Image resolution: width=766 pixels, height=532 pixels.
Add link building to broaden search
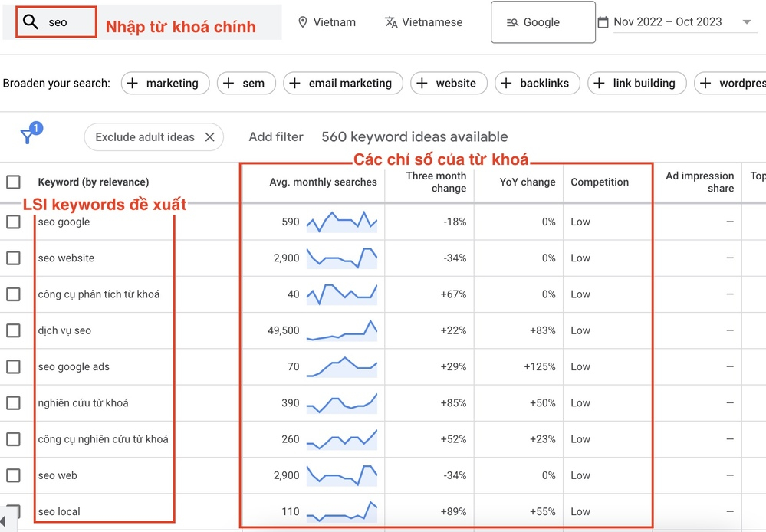[x=637, y=83]
